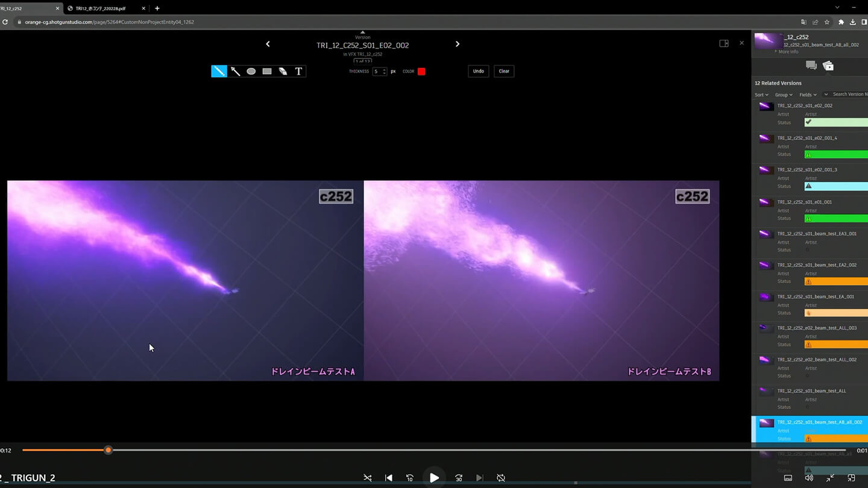Select the arrow annotation tool
Screen dimensions: 868x488
pyautogui.click(x=235, y=71)
